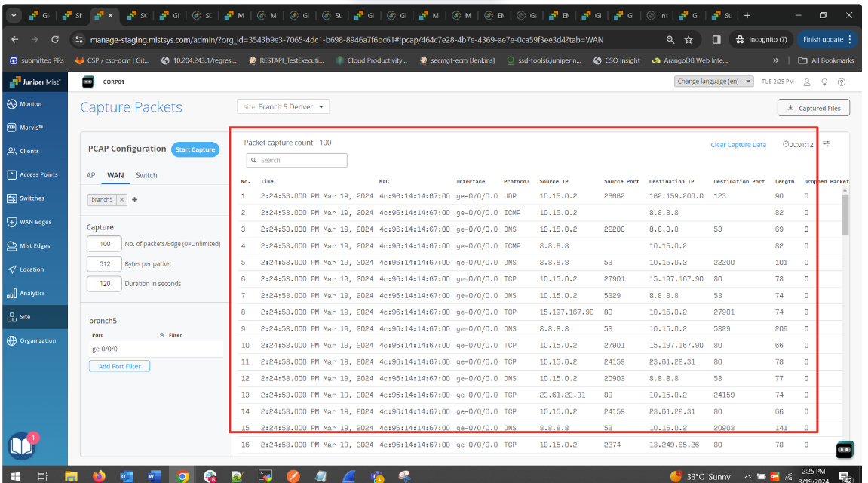
Task: Open the site Branch 5 Denver dropdown
Action: pyautogui.click(x=284, y=107)
